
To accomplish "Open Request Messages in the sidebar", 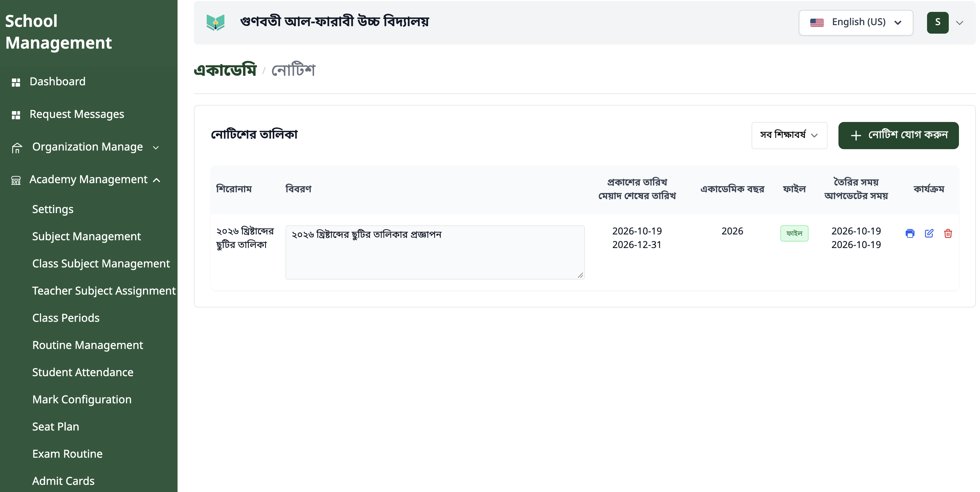I will (77, 114).
